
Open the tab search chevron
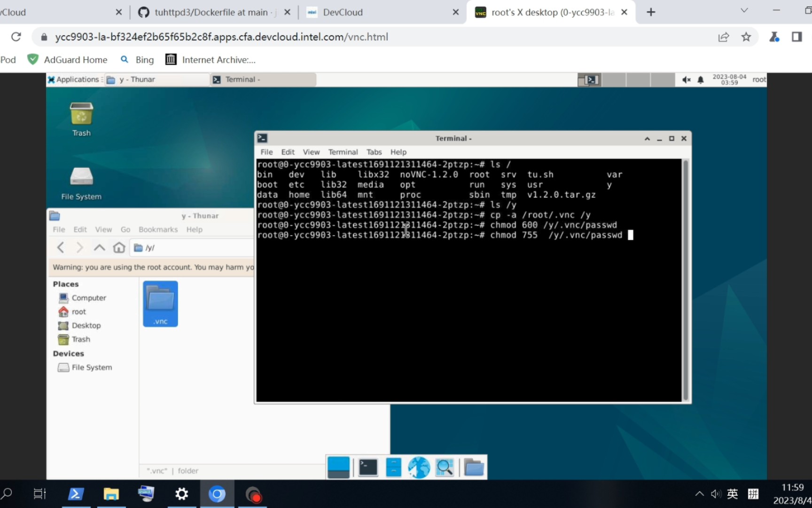click(744, 10)
